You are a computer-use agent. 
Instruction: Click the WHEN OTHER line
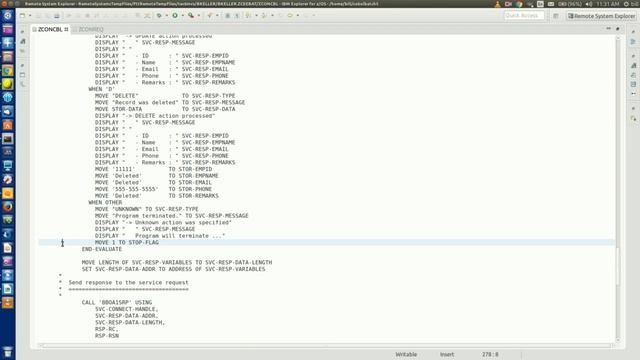pyautogui.click(x=105, y=202)
